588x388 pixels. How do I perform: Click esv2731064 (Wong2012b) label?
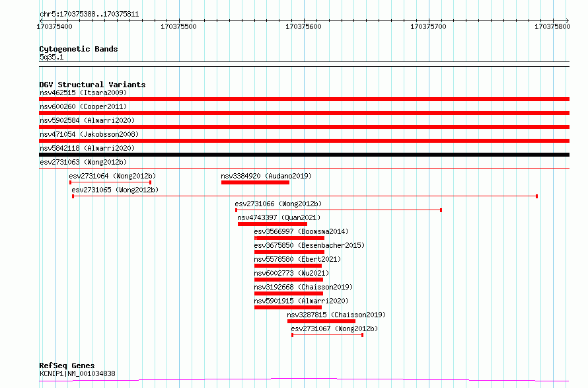click(112, 176)
